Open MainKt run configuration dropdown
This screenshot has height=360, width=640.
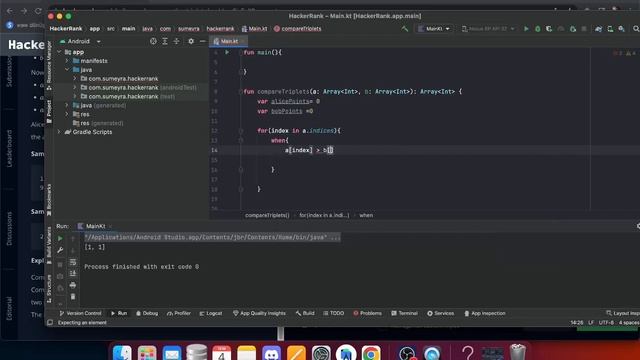433,29
